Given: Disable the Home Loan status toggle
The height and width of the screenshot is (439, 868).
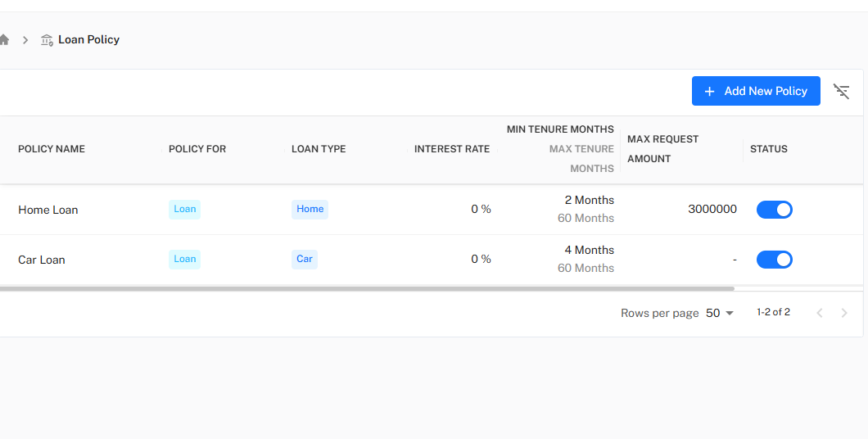Looking at the screenshot, I should click(774, 210).
